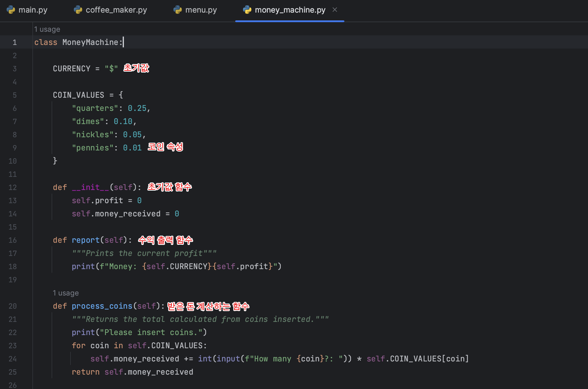
Task: Click the closing brace on line 10
Action: tap(55, 161)
